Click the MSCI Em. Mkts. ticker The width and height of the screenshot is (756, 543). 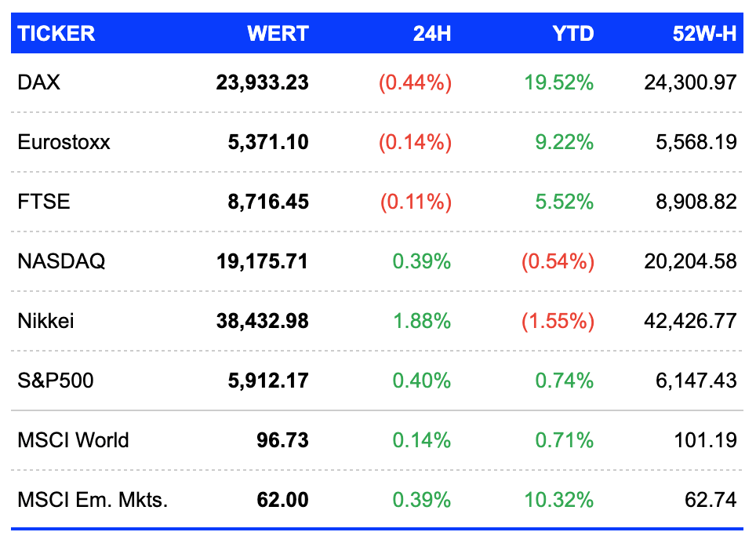93,500
